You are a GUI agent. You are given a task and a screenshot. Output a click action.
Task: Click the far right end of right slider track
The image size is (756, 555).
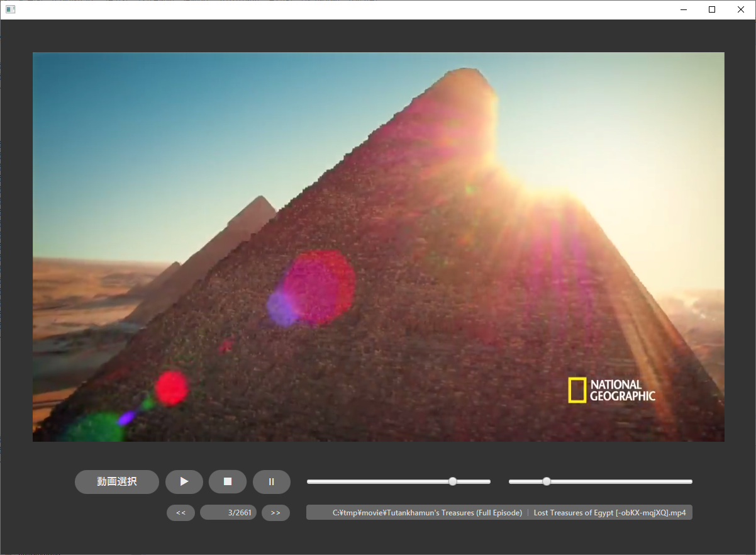[690, 481]
